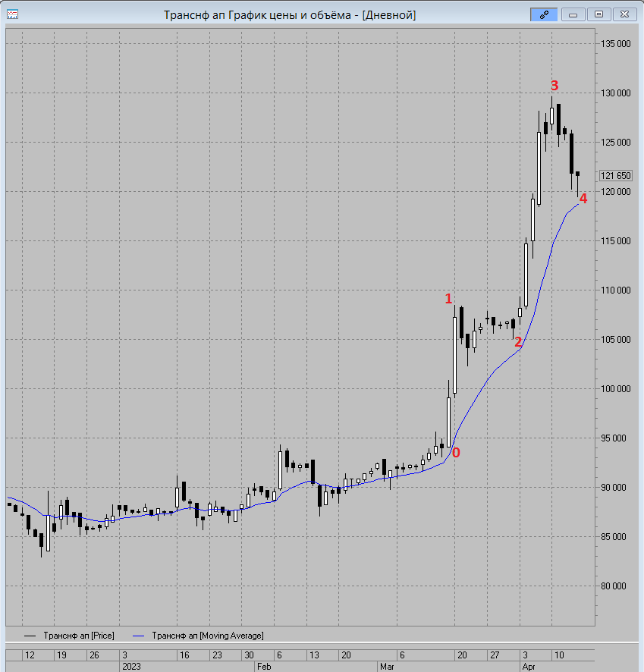This screenshot has width=644, height=672.
Task: Click the chart window system icon
Action: click(12, 14)
